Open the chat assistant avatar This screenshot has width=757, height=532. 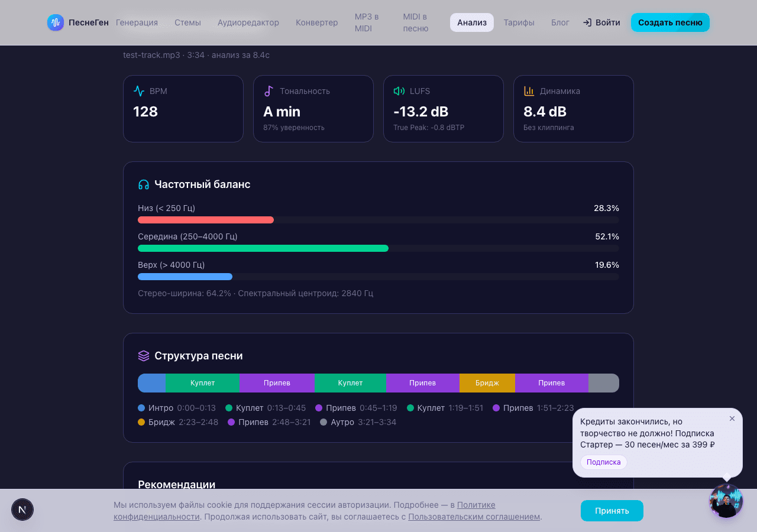pos(726,501)
